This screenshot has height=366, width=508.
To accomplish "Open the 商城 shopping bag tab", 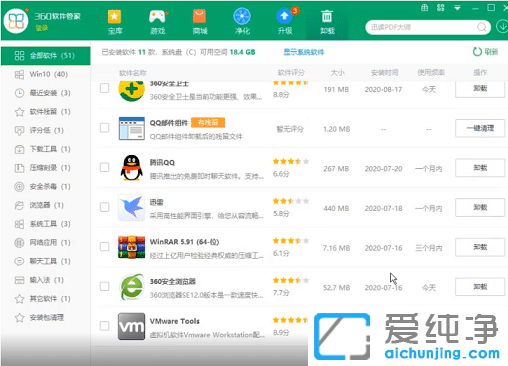I will [x=199, y=22].
